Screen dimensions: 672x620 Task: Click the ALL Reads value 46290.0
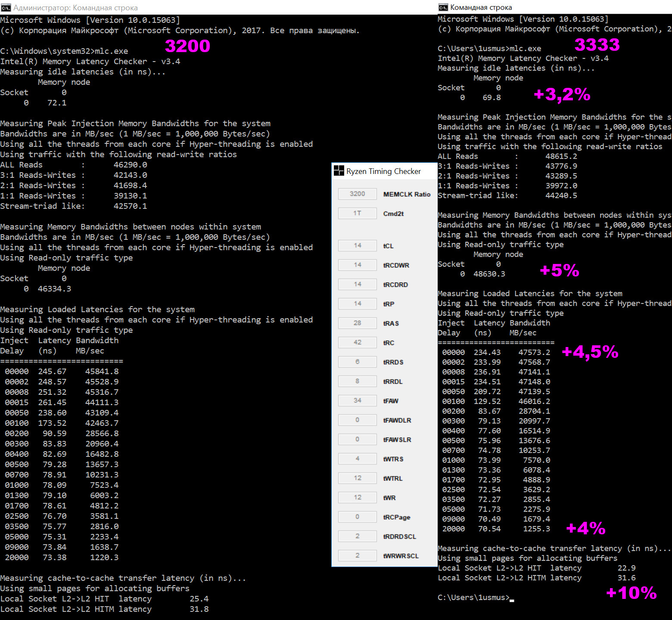click(x=130, y=165)
